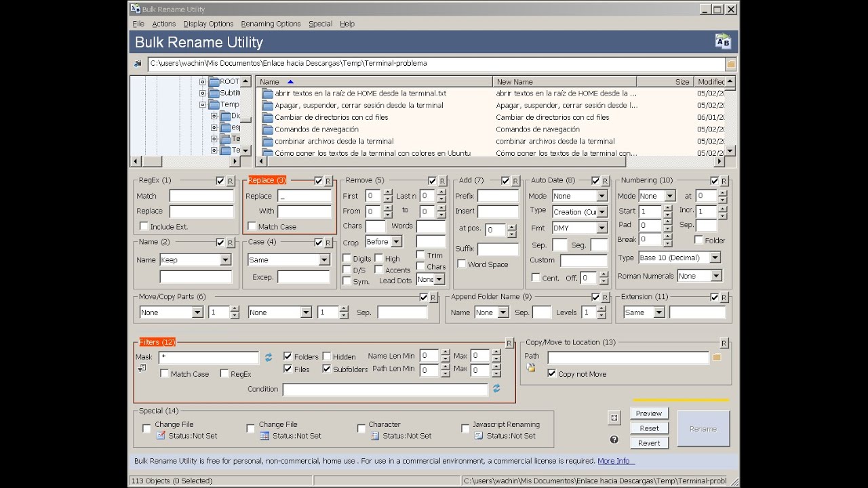The height and width of the screenshot is (488, 868).
Task: Reset Copy/Move to Location (13) R button
Action: (x=724, y=344)
